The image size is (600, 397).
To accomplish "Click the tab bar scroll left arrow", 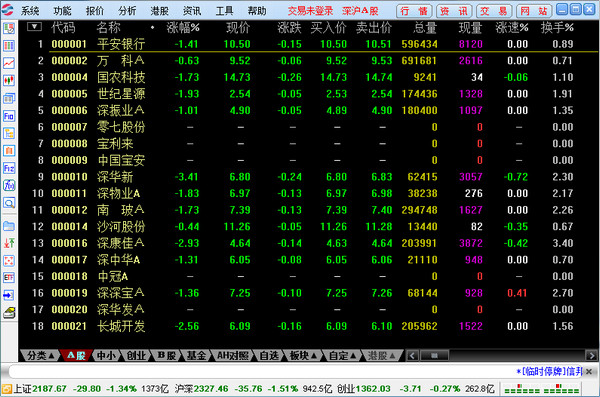I will (412, 356).
